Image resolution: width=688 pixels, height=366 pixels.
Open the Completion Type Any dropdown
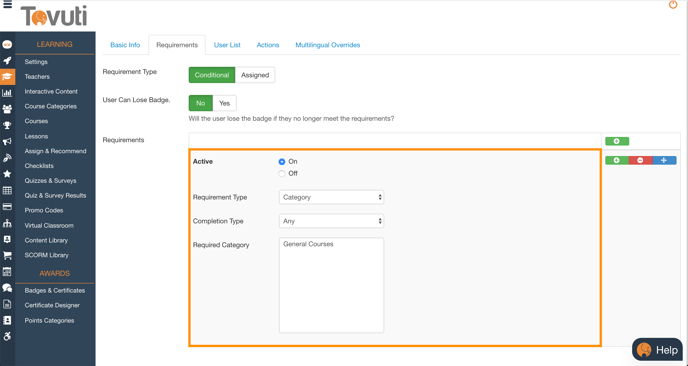(x=331, y=221)
